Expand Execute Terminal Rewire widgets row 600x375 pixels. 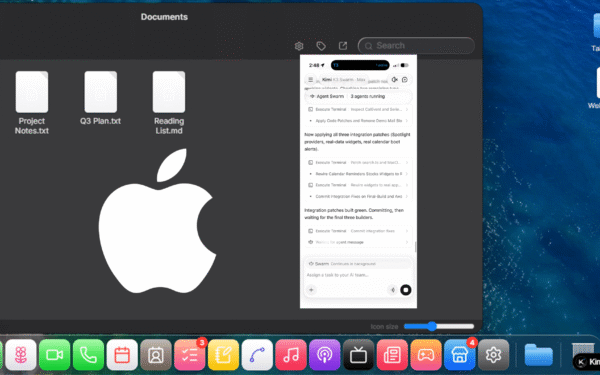[x=358, y=185]
